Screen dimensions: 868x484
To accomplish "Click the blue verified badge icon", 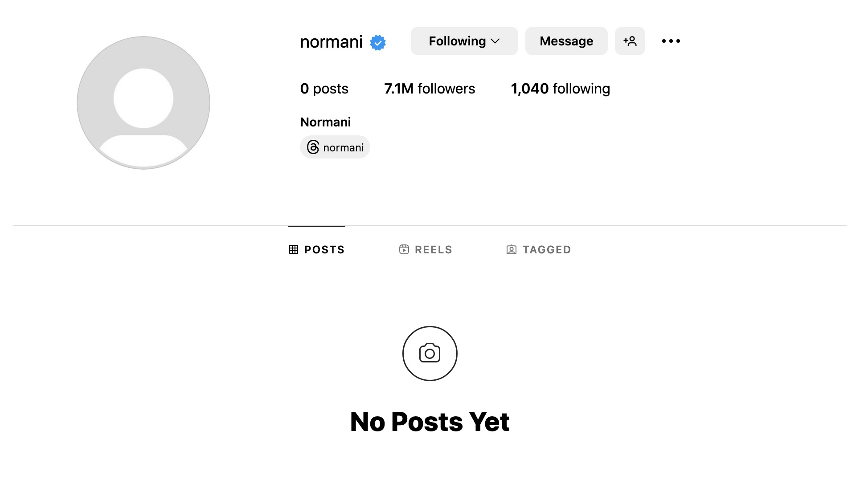I will [378, 43].
